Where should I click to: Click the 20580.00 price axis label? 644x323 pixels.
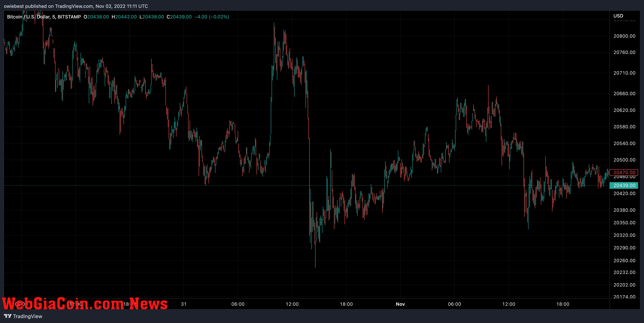pyautogui.click(x=624, y=127)
